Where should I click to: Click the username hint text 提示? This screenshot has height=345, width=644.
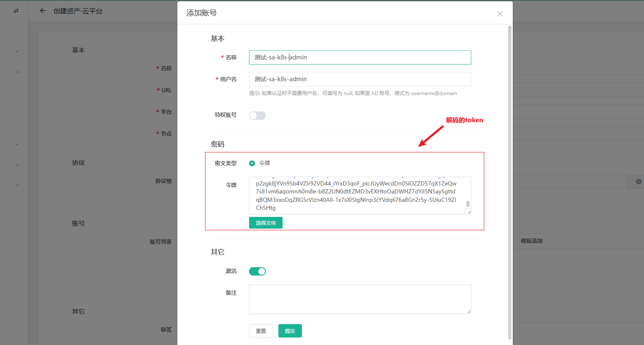[353, 93]
